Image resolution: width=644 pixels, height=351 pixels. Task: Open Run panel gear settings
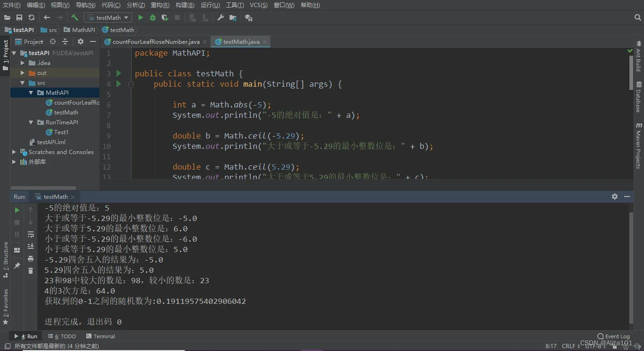(615, 196)
